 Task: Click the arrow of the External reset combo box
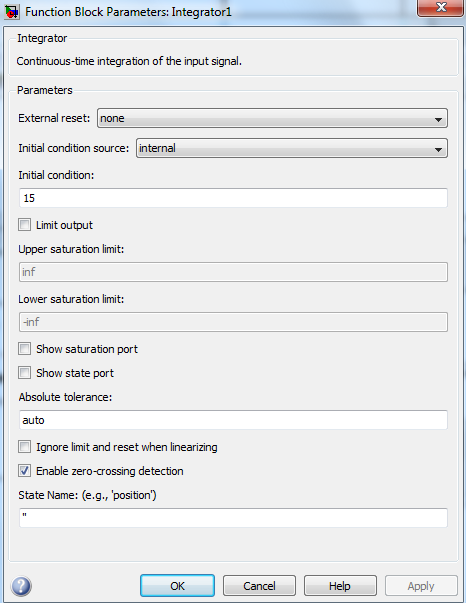[438, 119]
